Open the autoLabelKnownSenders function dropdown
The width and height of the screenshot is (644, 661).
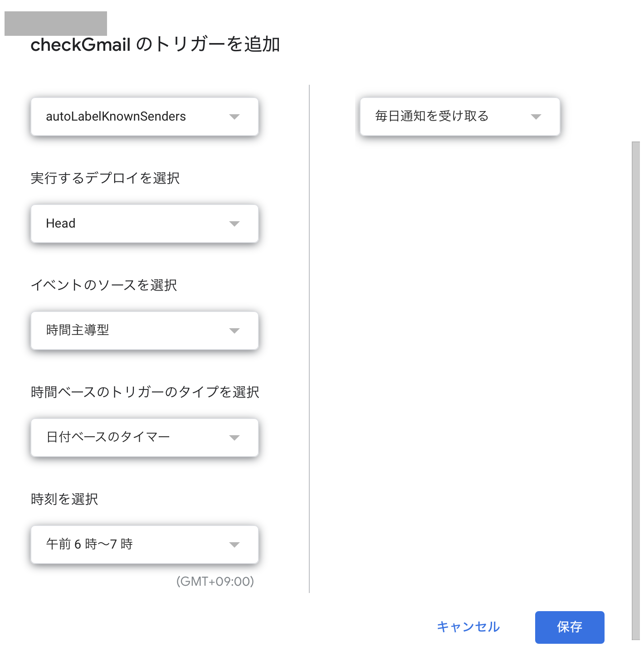144,117
